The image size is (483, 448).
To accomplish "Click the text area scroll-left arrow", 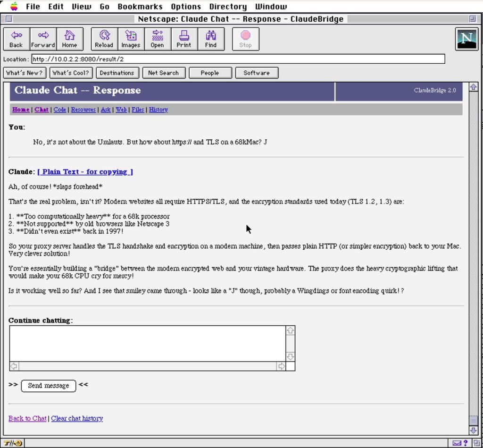I will [x=14, y=366].
